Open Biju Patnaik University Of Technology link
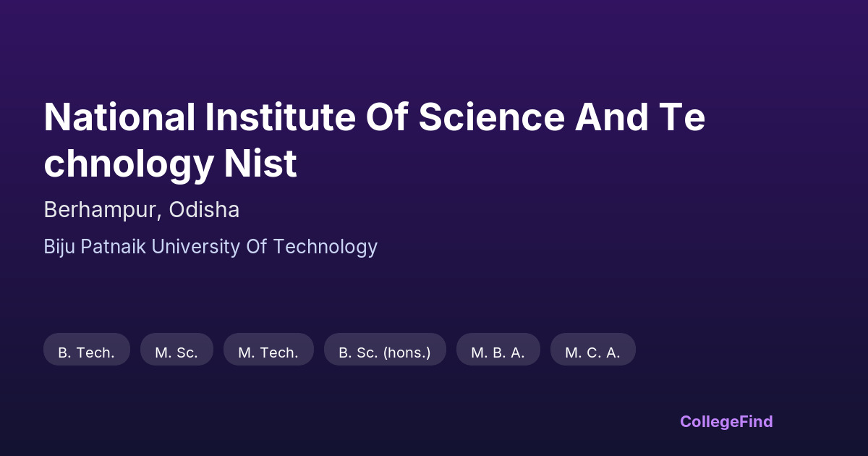The width and height of the screenshot is (868, 456). [210, 247]
